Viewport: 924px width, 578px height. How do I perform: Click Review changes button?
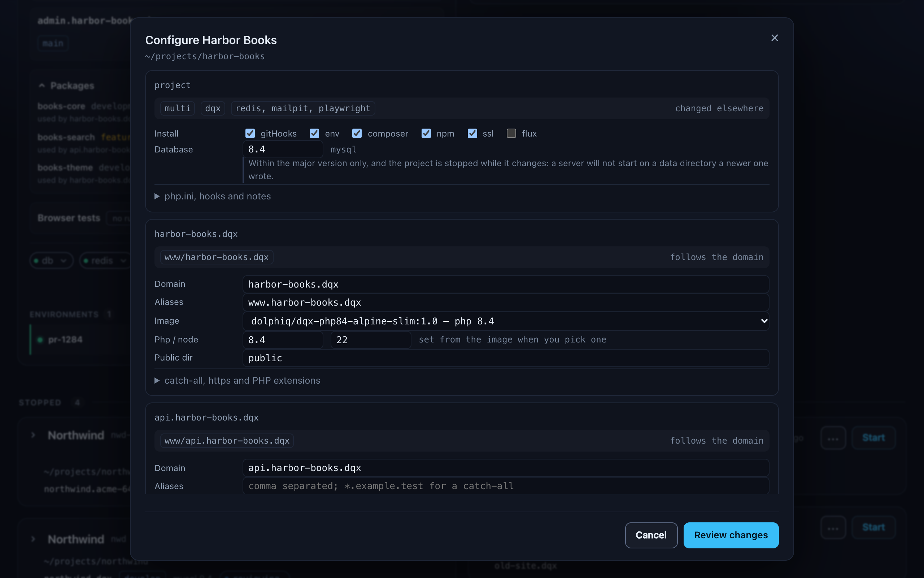(731, 535)
